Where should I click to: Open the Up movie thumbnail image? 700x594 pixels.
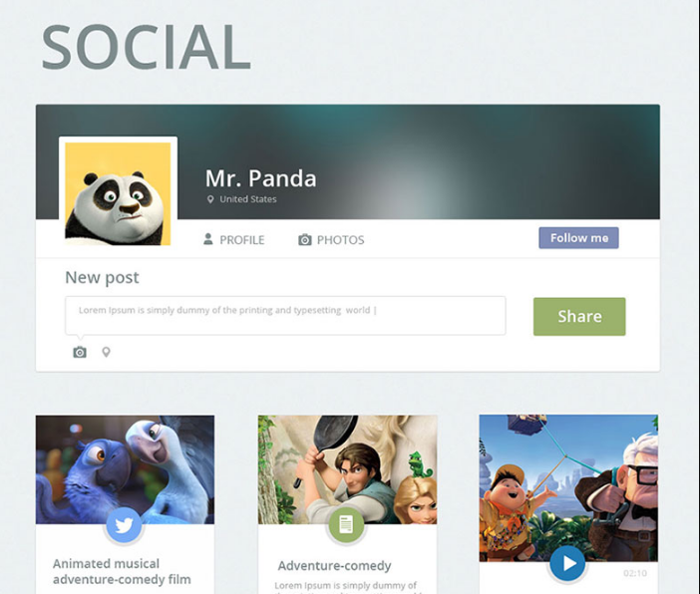[568, 488]
